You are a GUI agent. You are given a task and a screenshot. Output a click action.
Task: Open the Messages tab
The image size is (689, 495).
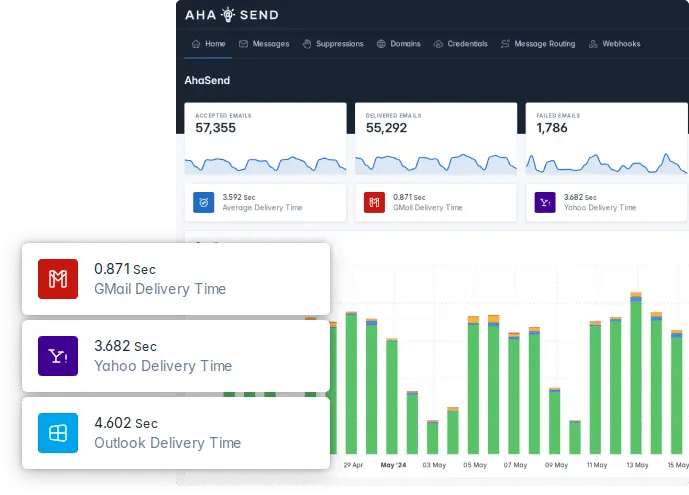[264, 43]
